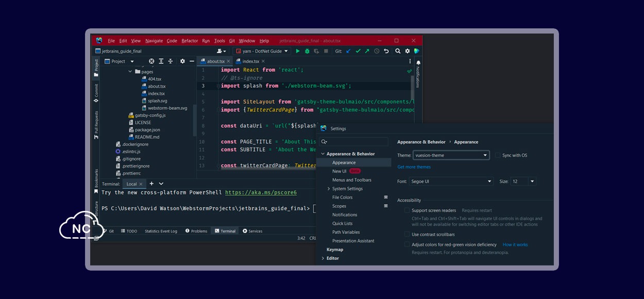Enable red-green vision deficiency color adjustment

(x=407, y=244)
